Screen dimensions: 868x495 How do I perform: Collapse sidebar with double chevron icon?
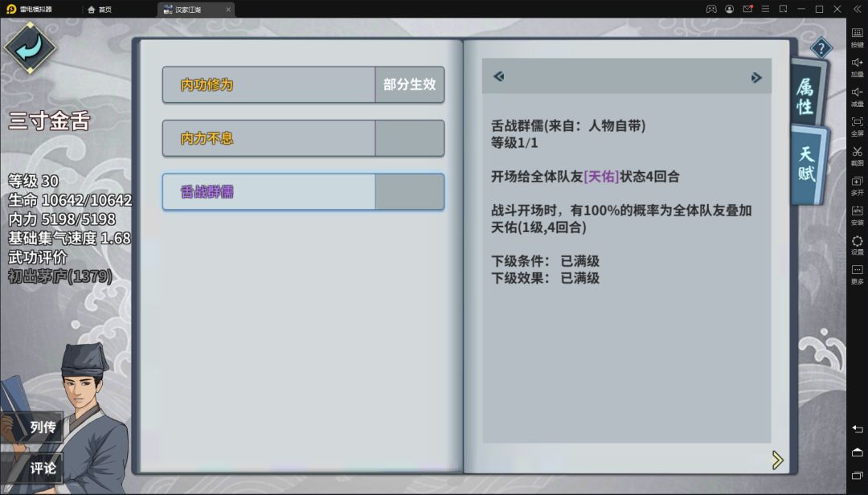(x=857, y=9)
